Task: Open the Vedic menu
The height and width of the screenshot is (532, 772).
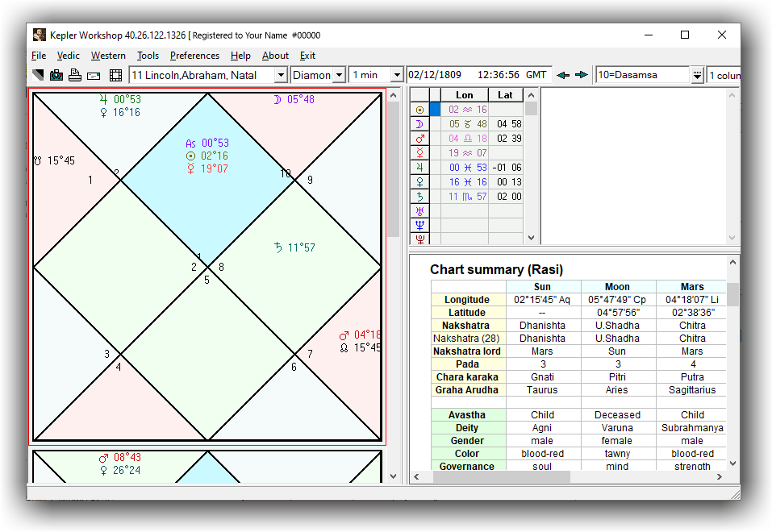Action: (69, 56)
